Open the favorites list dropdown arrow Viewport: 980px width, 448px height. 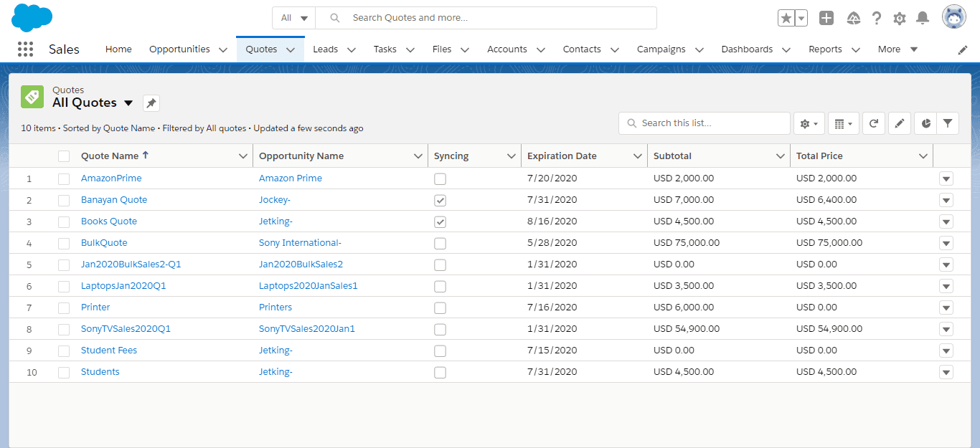[x=801, y=18]
